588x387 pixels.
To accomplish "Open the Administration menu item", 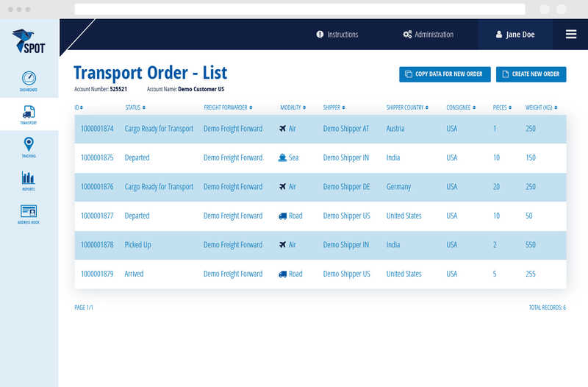I will [x=429, y=35].
